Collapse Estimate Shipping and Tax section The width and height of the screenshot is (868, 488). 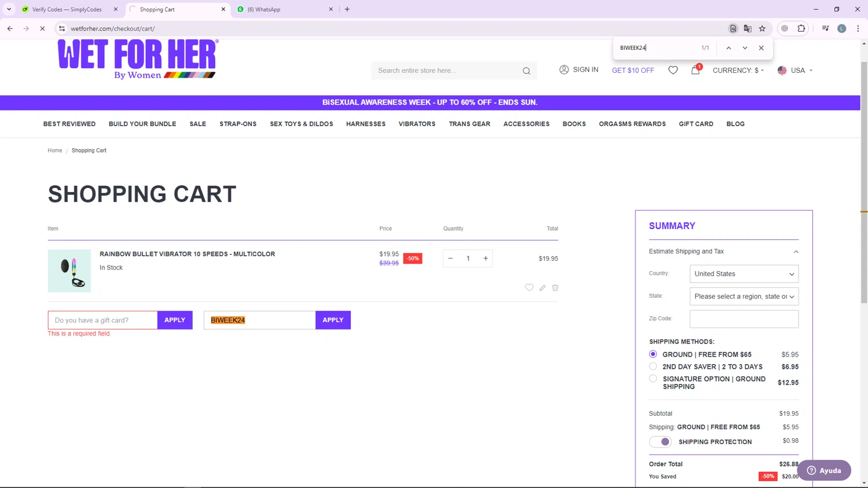[x=723, y=252]
